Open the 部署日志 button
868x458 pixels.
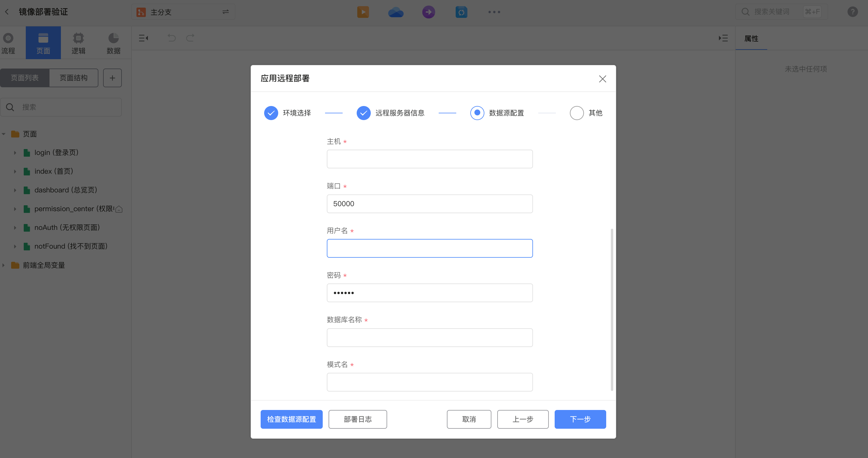click(358, 419)
